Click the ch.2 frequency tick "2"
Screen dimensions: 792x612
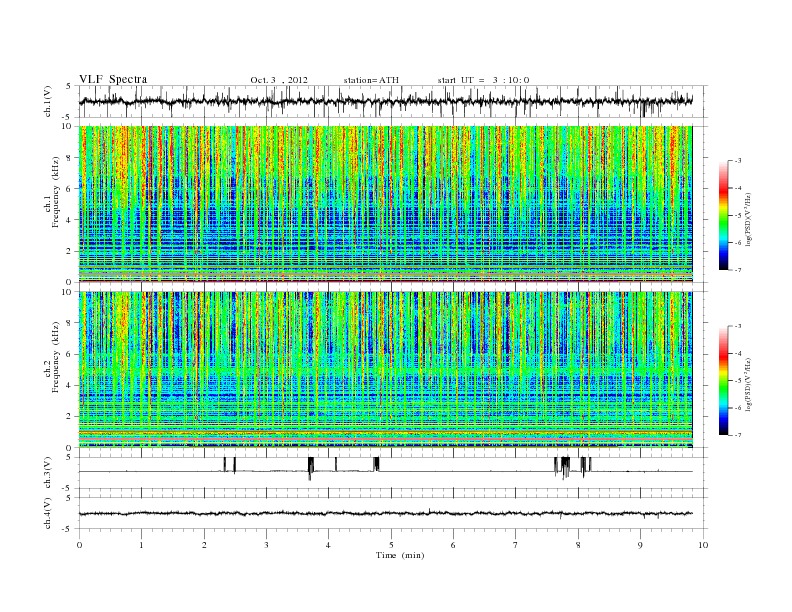tap(69, 417)
